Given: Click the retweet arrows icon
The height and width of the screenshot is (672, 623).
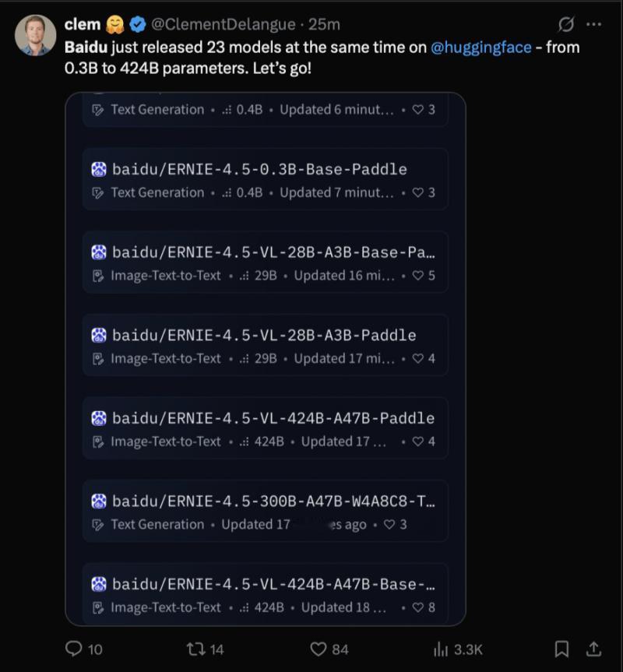Looking at the screenshot, I should pos(195,649).
